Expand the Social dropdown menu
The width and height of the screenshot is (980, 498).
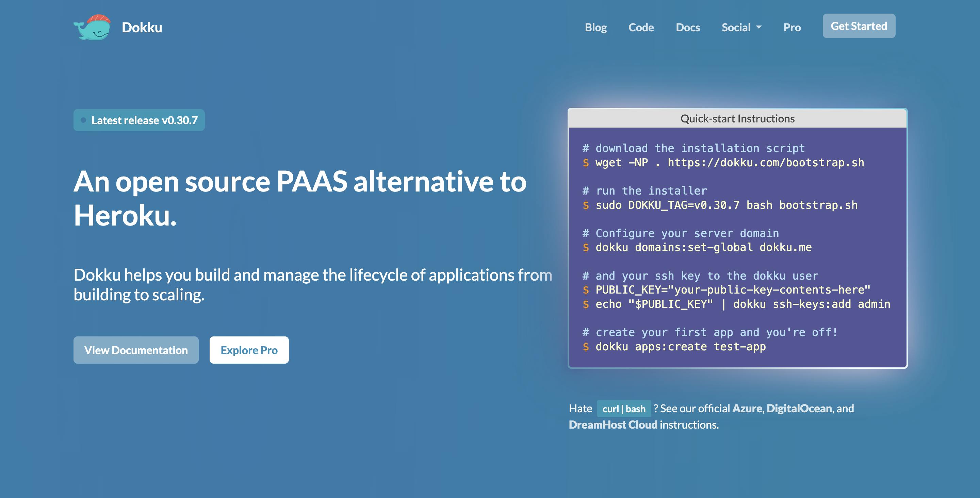[x=736, y=28]
